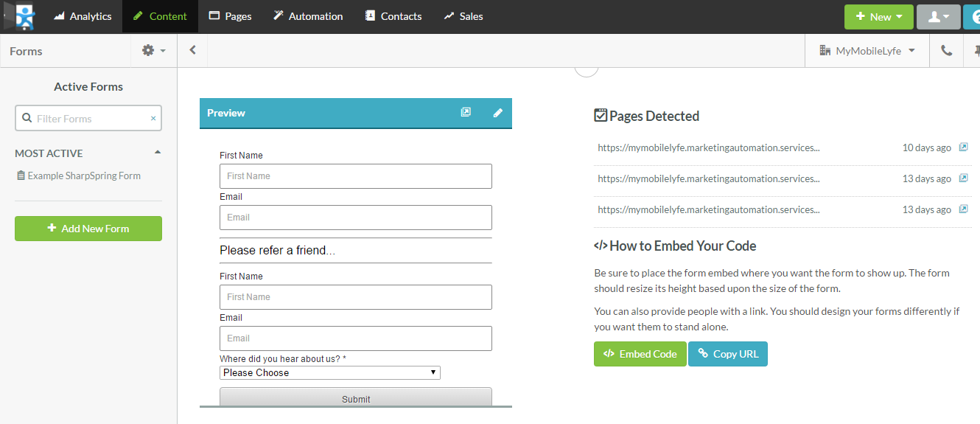Click the Pages Detected heading
The height and width of the screenshot is (424, 980).
click(x=647, y=116)
